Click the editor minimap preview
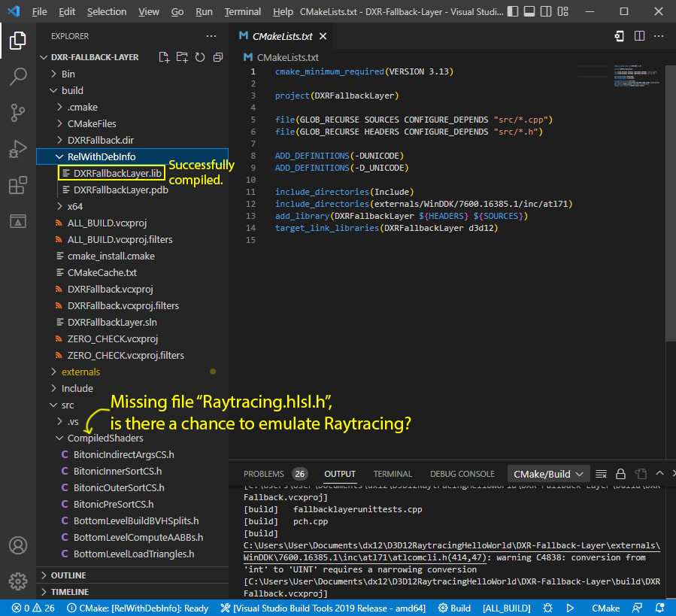 pyautogui.click(x=637, y=76)
